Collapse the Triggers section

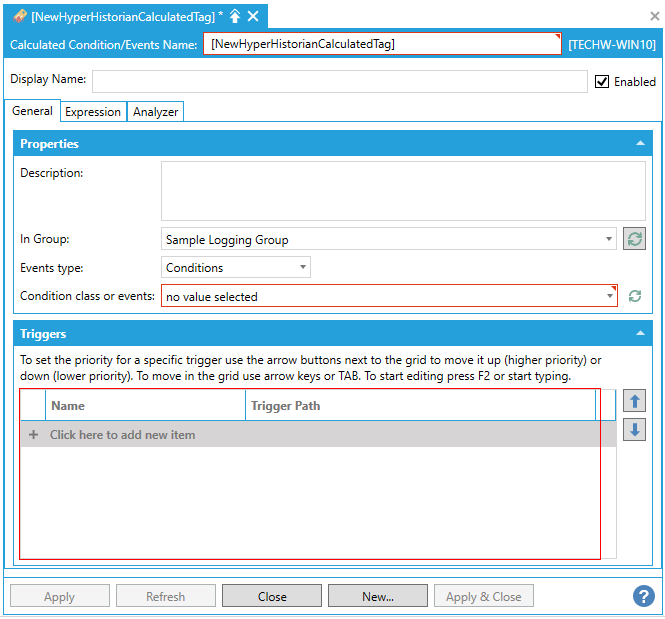640,334
